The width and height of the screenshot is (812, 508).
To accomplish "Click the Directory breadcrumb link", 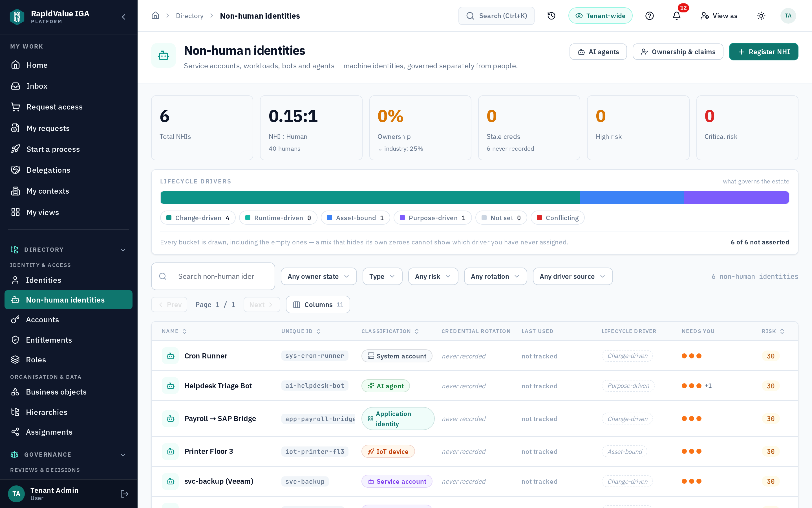I will [189, 16].
